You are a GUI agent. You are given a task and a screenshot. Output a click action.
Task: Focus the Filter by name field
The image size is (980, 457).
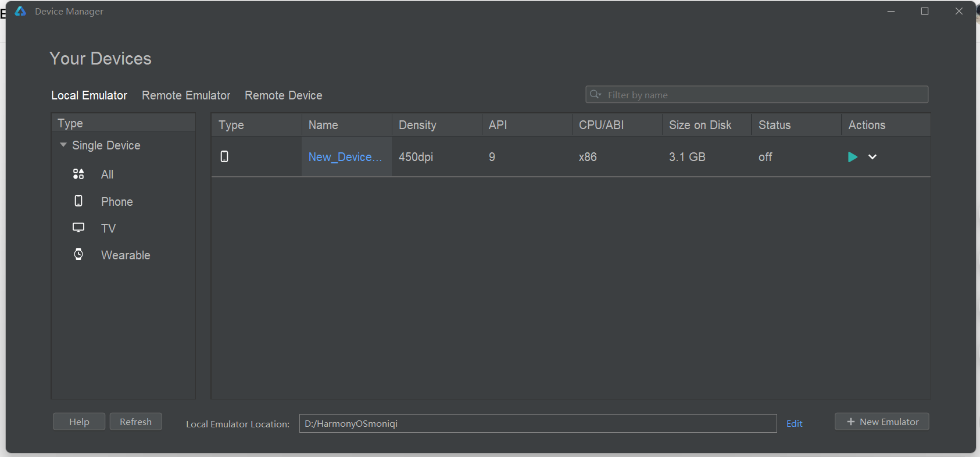tap(757, 94)
